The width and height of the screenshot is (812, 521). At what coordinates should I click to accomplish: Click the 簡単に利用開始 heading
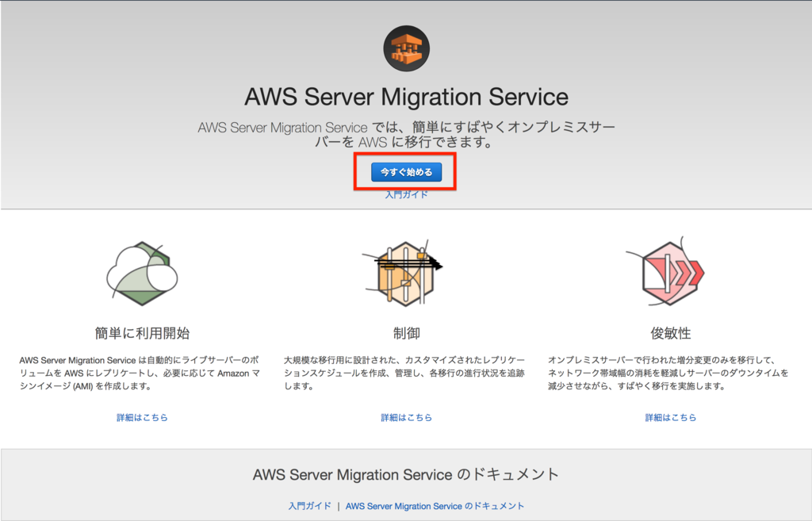coord(142,333)
